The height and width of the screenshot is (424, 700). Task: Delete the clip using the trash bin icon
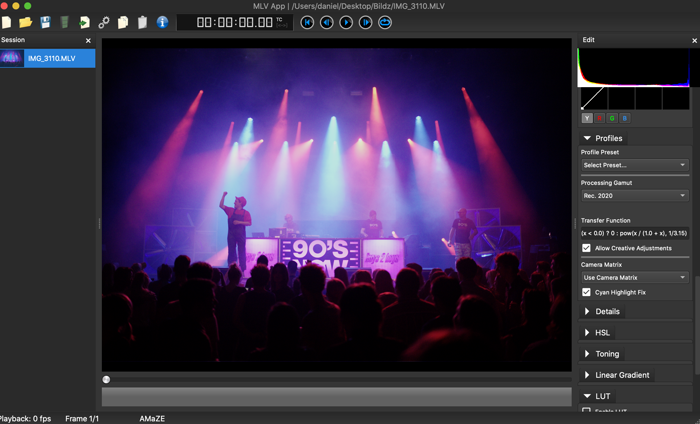[64, 22]
